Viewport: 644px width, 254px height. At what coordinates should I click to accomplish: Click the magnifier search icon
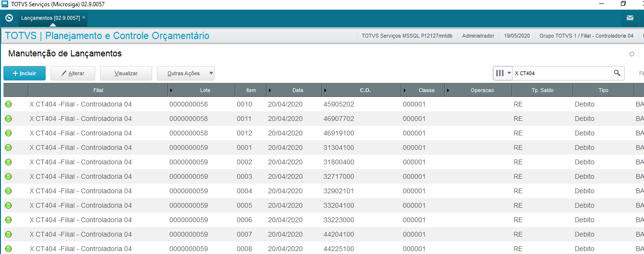point(617,73)
